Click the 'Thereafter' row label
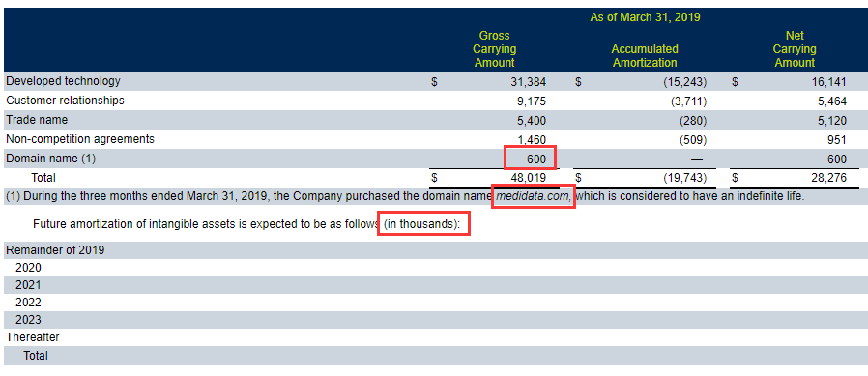 point(33,336)
